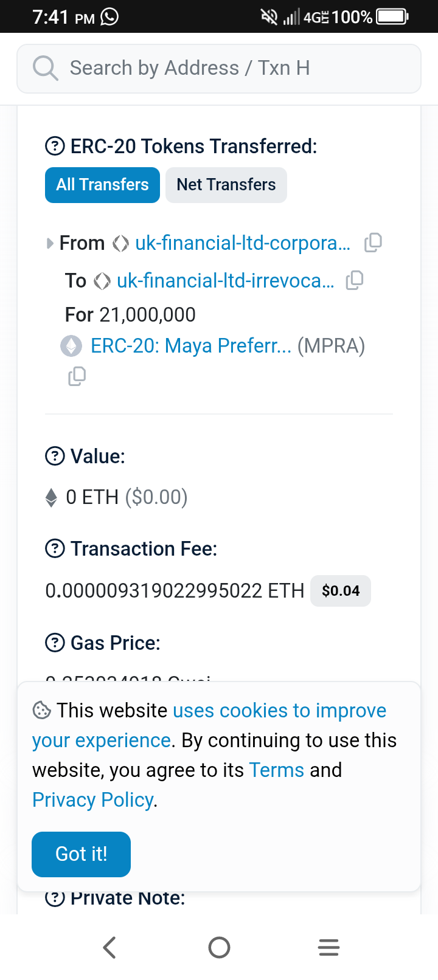Click the Transaction Fee help icon
This screenshot has height=980, width=438.
tap(55, 549)
